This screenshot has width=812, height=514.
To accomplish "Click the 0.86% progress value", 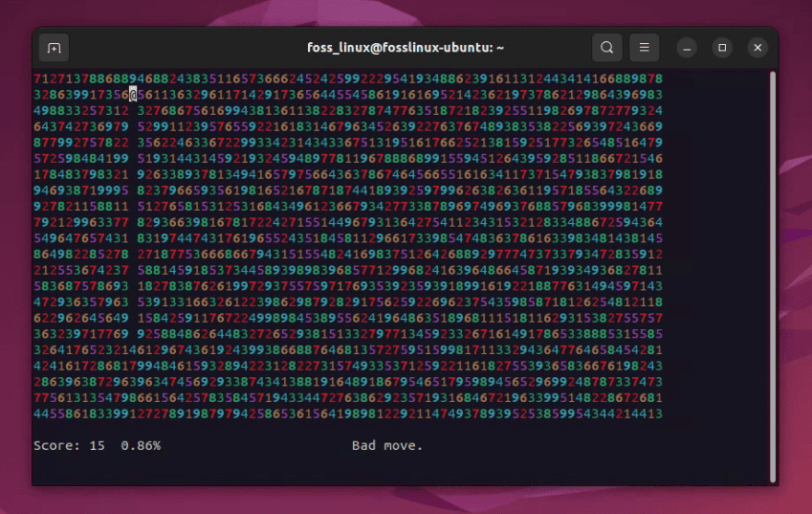I will tap(141, 446).
